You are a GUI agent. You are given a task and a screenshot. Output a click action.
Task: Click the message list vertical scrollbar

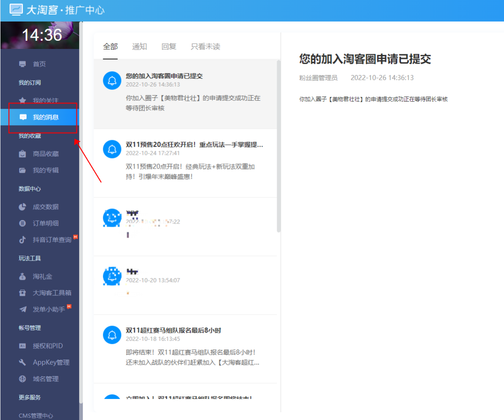(279, 147)
